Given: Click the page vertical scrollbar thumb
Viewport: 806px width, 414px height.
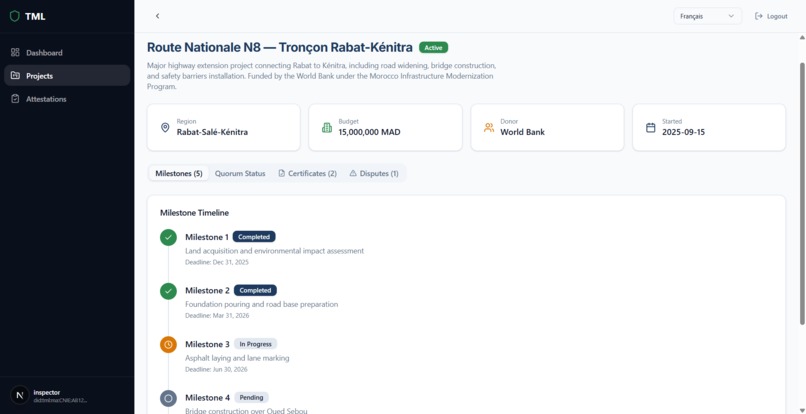Looking at the screenshot, I should coord(802,193).
